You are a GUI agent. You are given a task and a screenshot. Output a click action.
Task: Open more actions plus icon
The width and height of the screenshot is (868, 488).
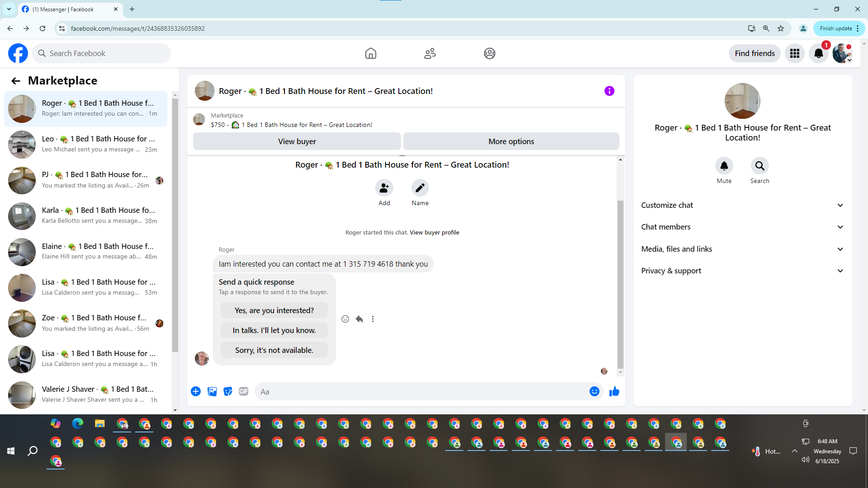tap(196, 392)
